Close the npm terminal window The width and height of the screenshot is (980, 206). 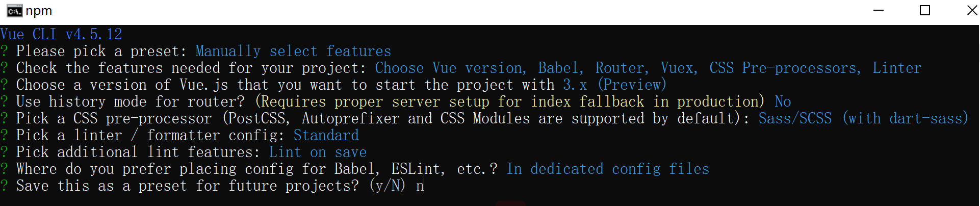pyautogui.click(x=972, y=10)
